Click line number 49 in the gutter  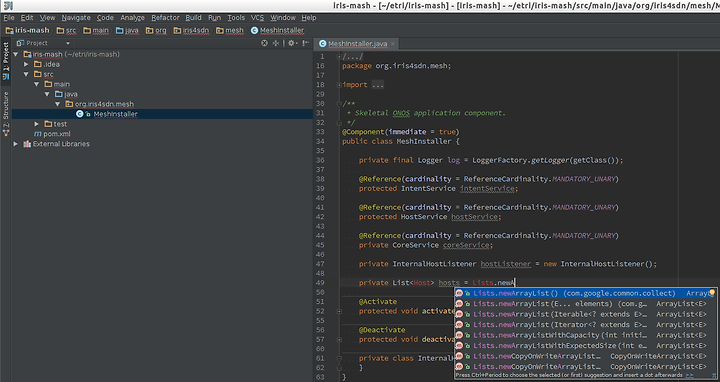(320, 283)
